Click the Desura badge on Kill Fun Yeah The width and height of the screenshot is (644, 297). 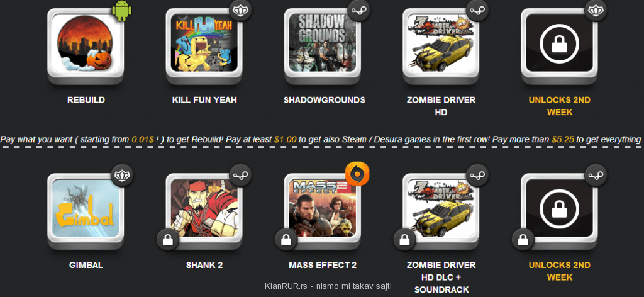tap(241, 10)
